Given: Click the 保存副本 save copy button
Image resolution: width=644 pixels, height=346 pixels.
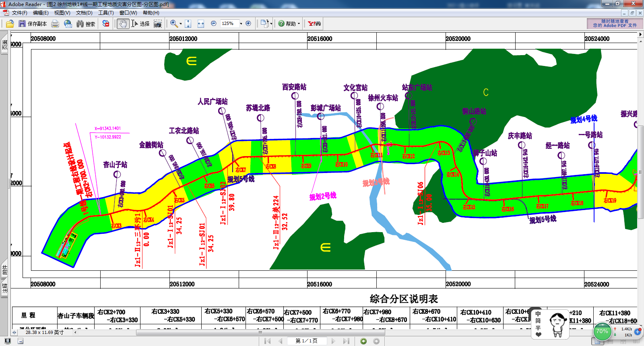Looking at the screenshot, I should pyautogui.click(x=33, y=24).
